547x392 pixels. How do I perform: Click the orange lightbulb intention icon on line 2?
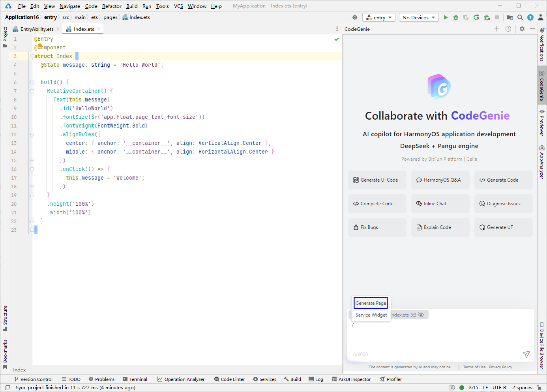pos(40,46)
